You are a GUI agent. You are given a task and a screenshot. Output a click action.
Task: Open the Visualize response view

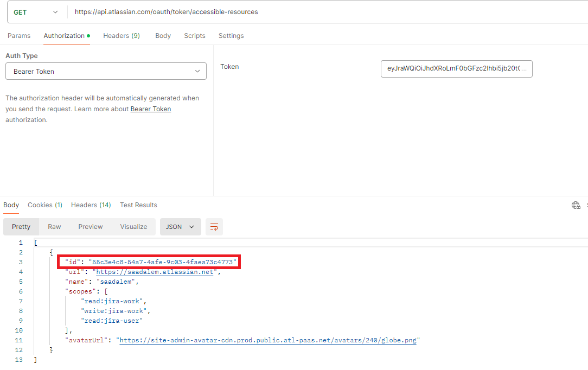click(x=133, y=227)
